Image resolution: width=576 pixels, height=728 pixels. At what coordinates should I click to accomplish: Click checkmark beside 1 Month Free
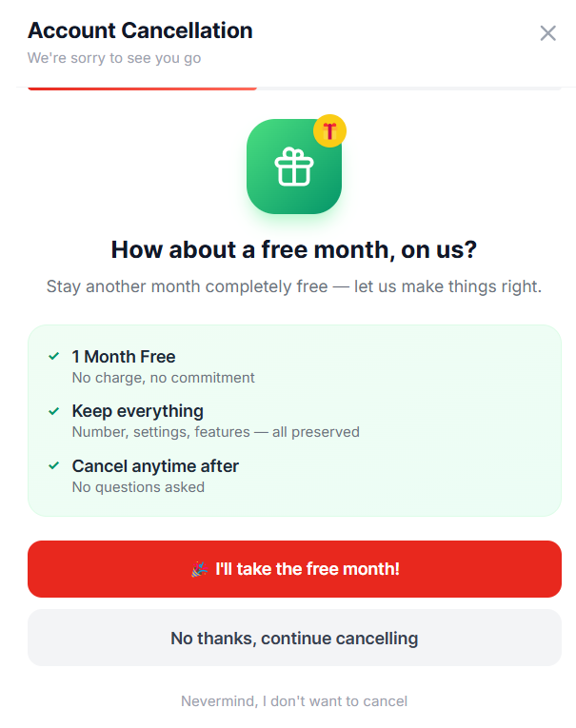54,357
